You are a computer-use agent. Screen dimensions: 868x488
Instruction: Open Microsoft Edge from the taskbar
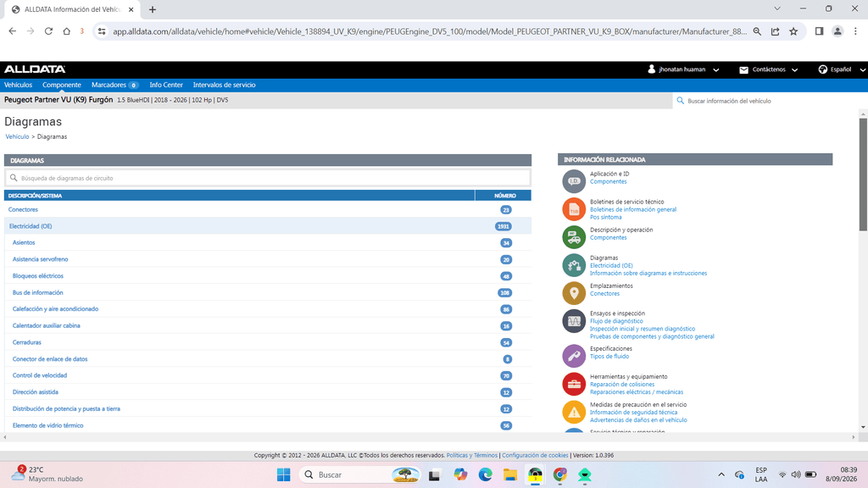tap(486, 474)
